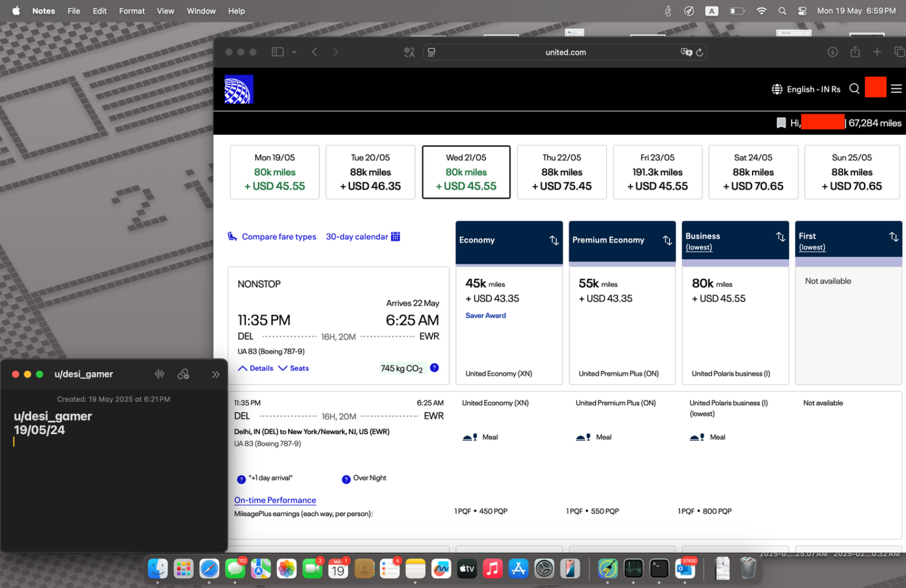Image resolution: width=906 pixels, height=588 pixels.
Task: Collapse the flight Details section
Action: pos(255,368)
